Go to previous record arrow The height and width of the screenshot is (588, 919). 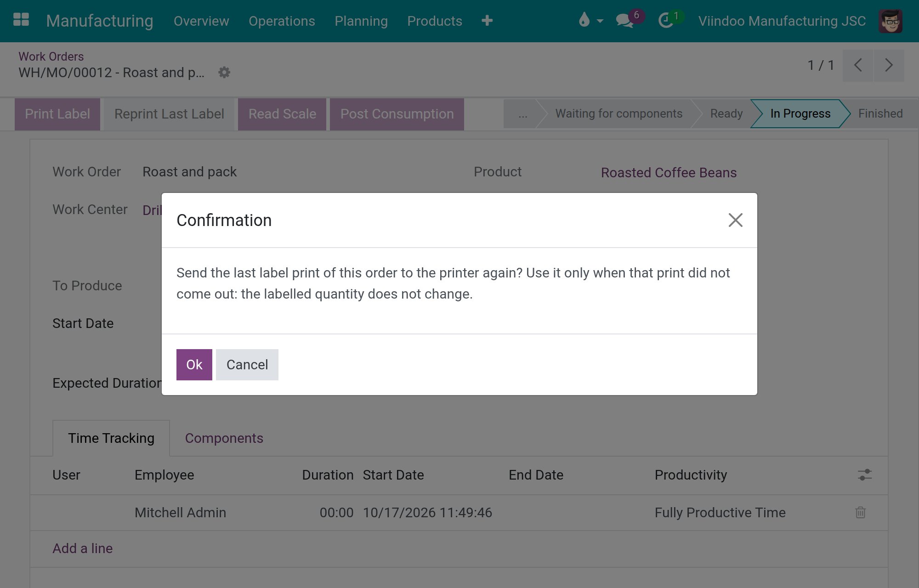click(x=857, y=65)
